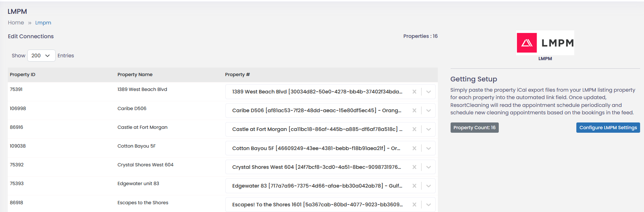Expand the Crystal Shores West 604 property picker
The width and height of the screenshot is (644, 212).
coord(428,167)
